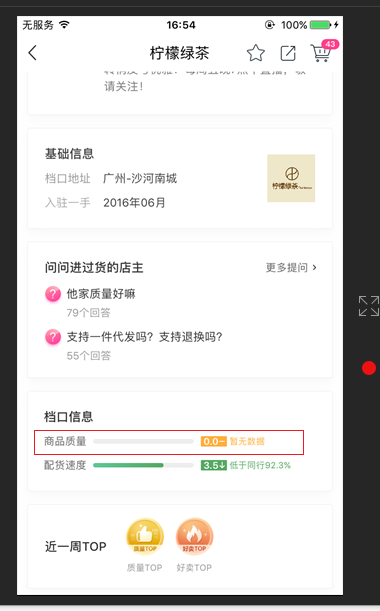This screenshot has height=611, width=380.
Task: Tap the 好卖TOP flame badge
Action: pos(194,537)
